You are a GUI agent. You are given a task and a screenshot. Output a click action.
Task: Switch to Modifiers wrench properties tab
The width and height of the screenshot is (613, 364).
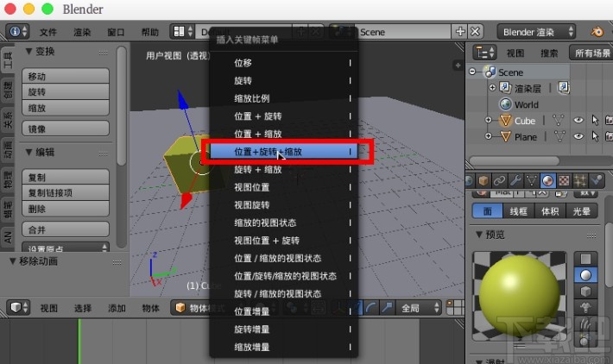point(515,180)
